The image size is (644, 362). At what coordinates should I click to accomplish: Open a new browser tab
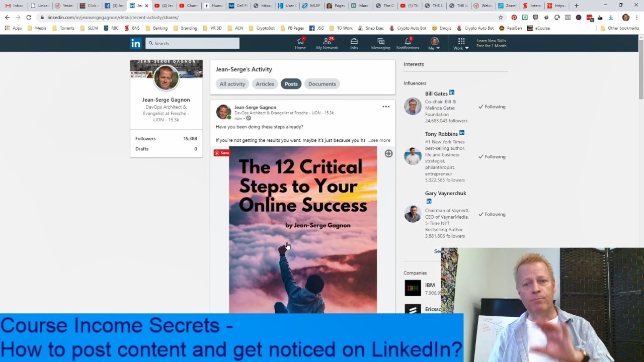click(577, 6)
